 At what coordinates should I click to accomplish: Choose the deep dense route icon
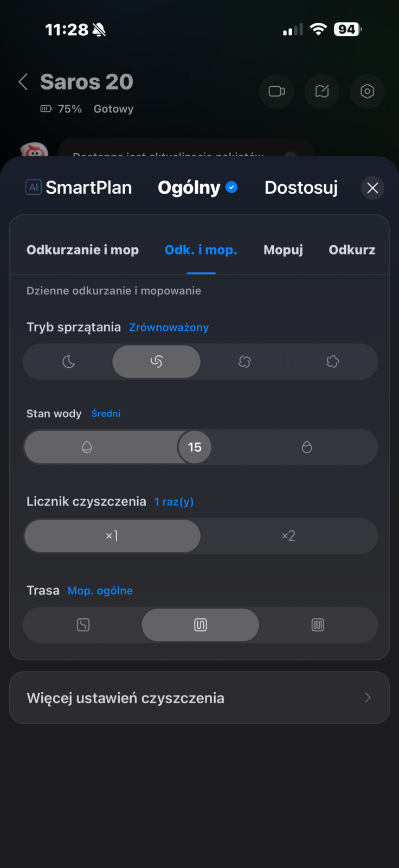coord(318,625)
